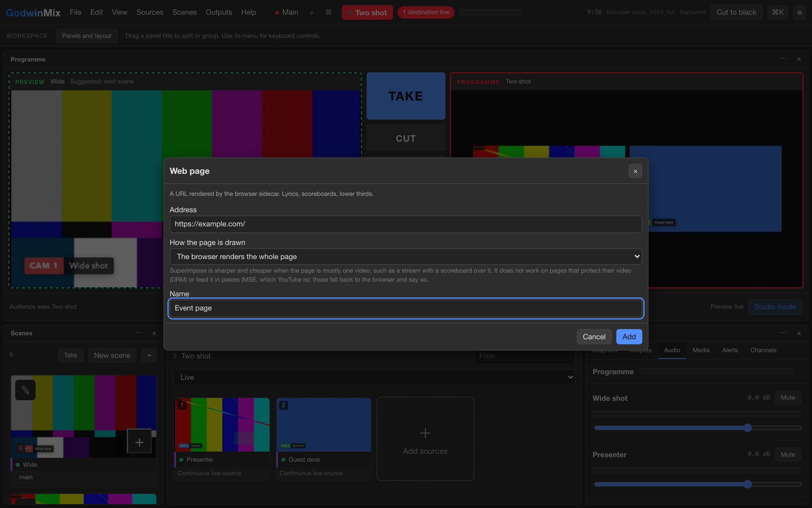Screen dimensions: 812x508
Task: Adjust the Wide shot volume slider
Action: [698, 428]
